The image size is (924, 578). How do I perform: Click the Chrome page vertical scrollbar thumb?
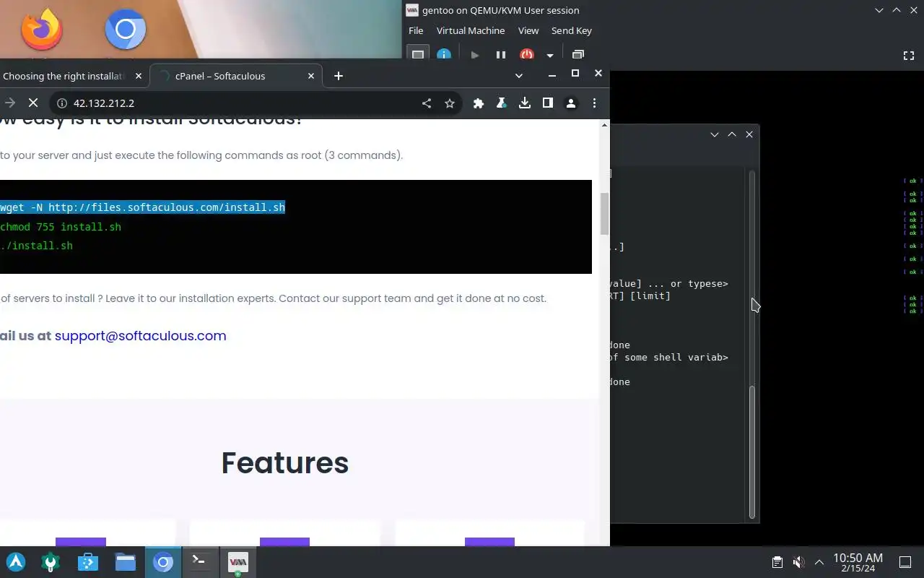[604, 214]
